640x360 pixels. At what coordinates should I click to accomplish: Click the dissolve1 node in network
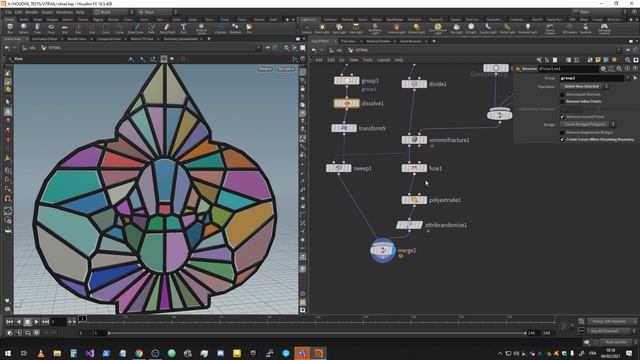tap(347, 104)
